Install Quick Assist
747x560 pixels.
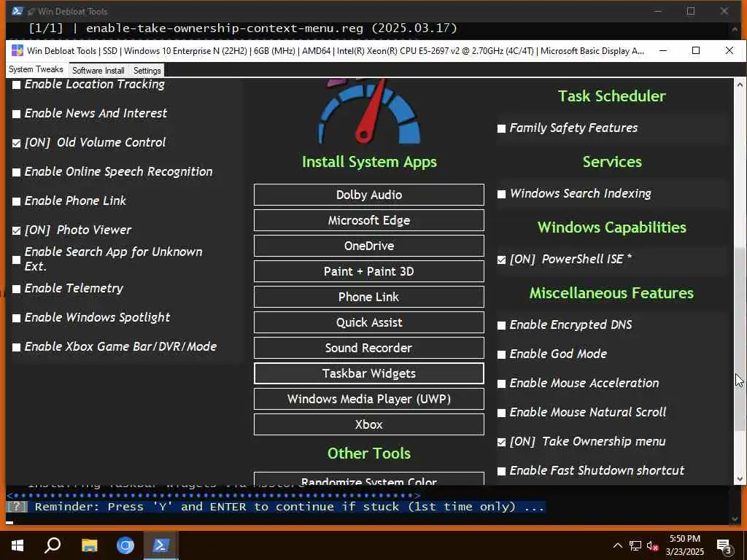[368, 322]
